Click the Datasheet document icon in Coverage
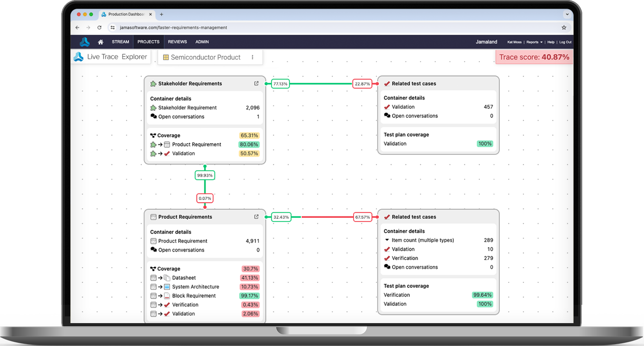The image size is (644, 346). pyautogui.click(x=166, y=277)
